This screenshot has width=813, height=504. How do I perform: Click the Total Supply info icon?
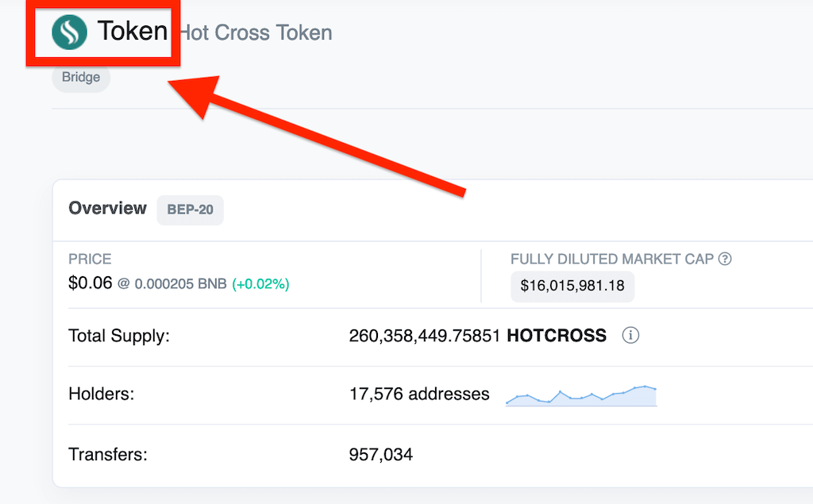[x=630, y=336]
